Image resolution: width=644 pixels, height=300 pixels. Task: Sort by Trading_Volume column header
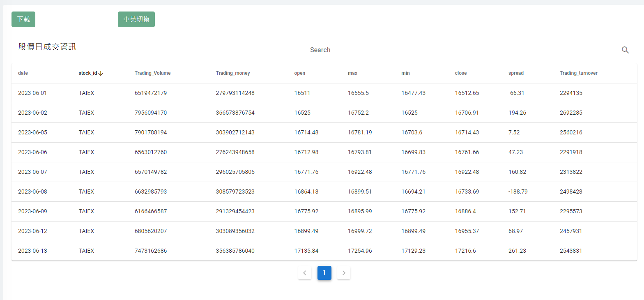(x=152, y=73)
